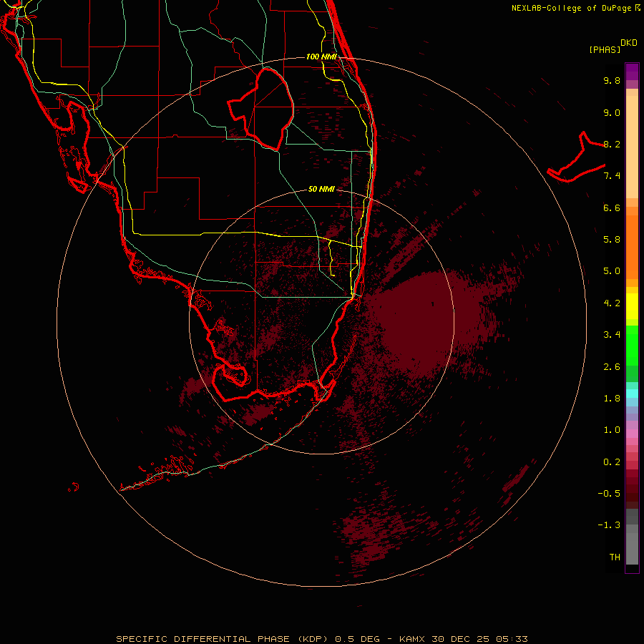644x644 pixels.
Task: Click the [PHAS] legend label
Action: coord(605,49)
